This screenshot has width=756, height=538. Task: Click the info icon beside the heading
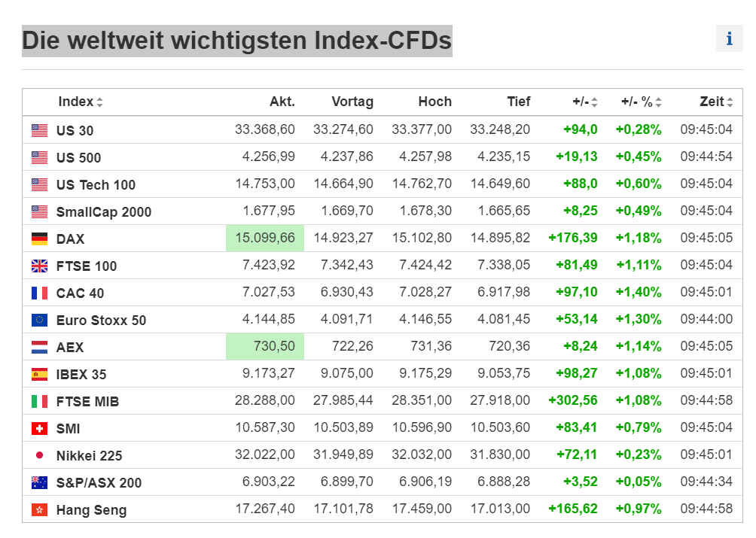point(729,38)
